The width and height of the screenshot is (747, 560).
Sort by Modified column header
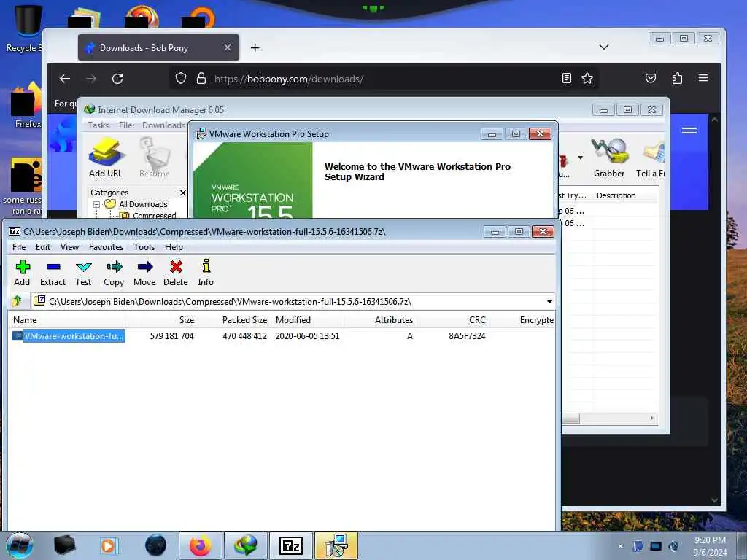pyautogui.click(x=308, y=320)
